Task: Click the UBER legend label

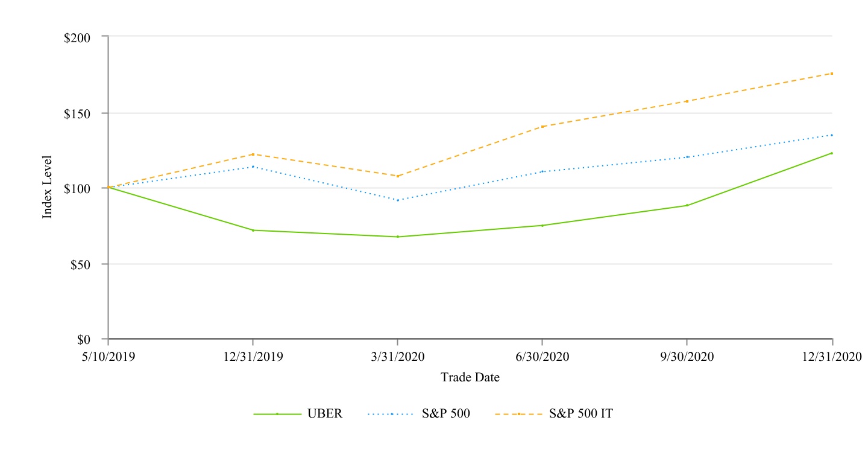Action: tap(325, 414)
